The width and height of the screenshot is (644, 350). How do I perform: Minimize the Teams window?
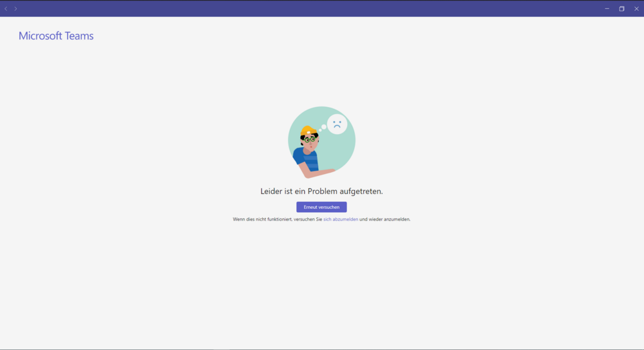(x=607, y=8)
